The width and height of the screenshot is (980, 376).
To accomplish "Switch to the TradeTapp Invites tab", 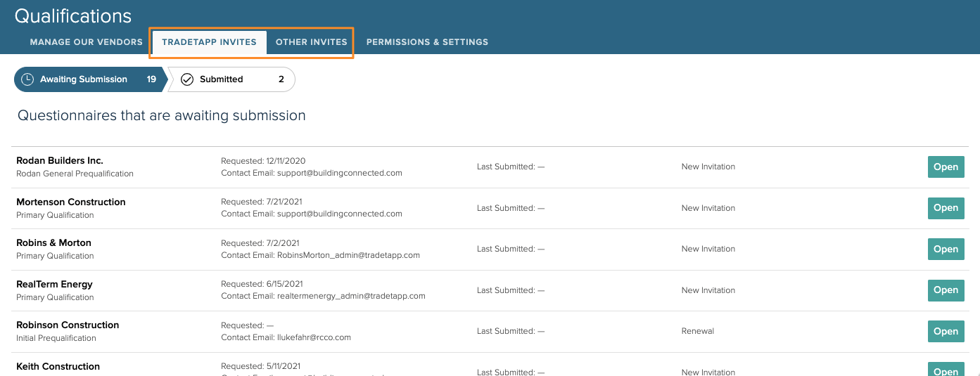I will point(209,42).
